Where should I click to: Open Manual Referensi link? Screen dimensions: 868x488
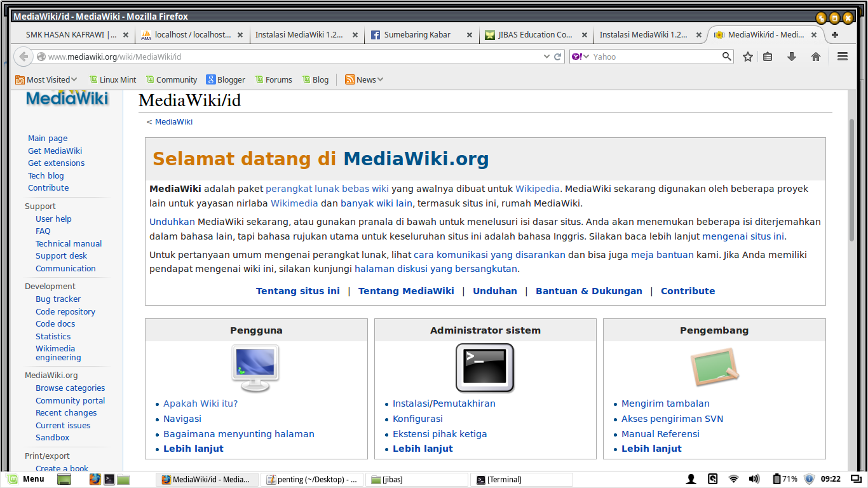(660, 434)
